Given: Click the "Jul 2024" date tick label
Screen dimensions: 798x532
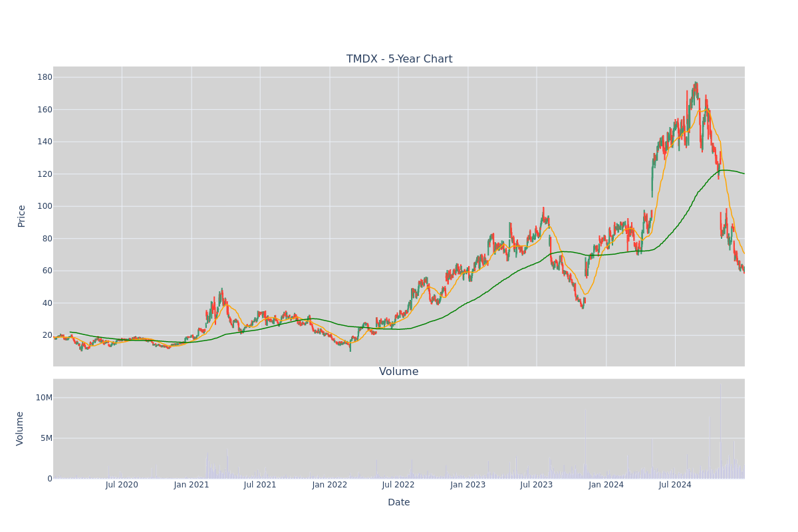Looking at the screenshot, I should click(675, 485).
